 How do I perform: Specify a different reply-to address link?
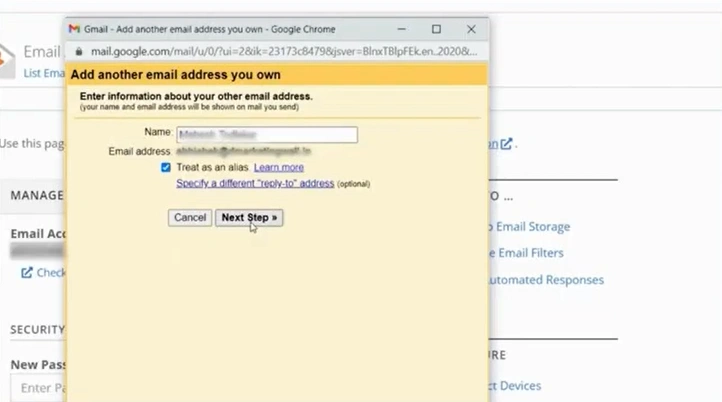(255, 183)
